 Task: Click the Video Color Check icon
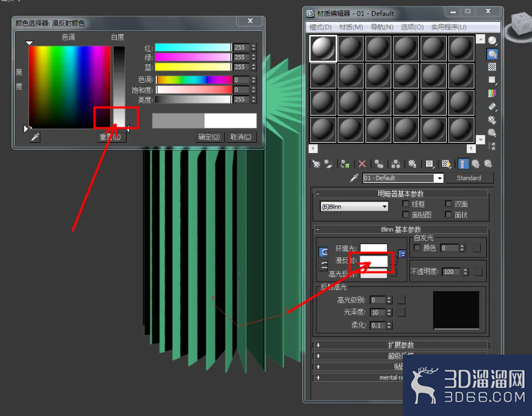(x=492, y=93)
